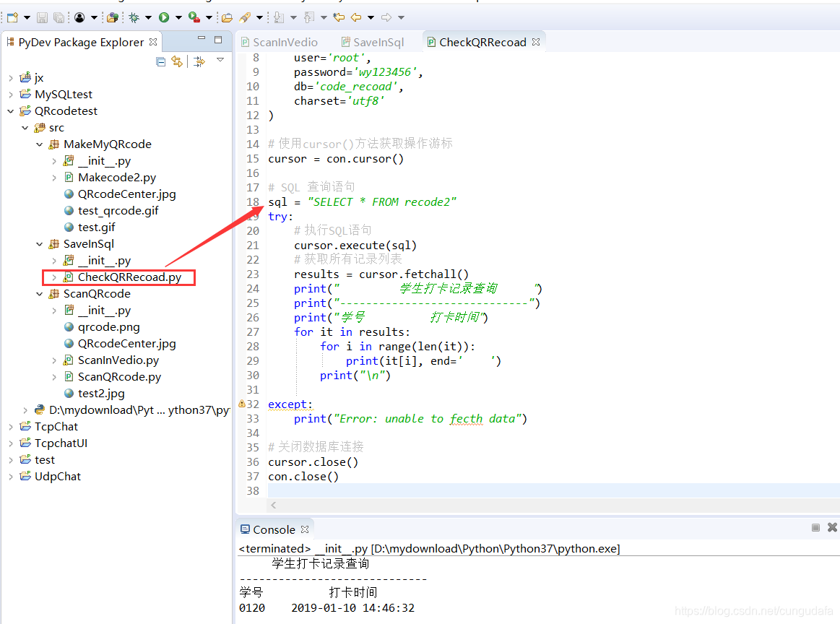This screenshot has width=840, height=624.
Task: Click the warning marker on line 32
Action: [241, 404]
